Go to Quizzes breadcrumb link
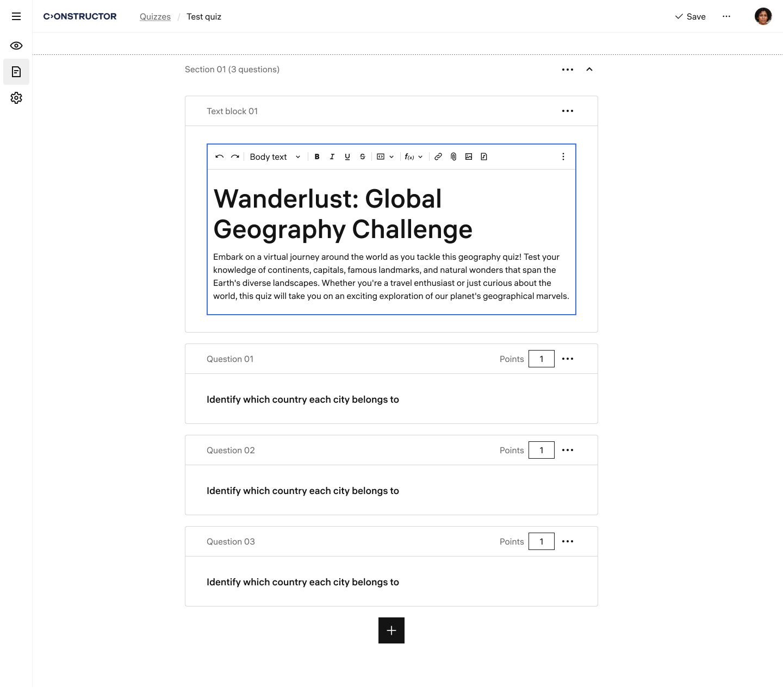Image resolution: width=783 pixels, height=700 pixels. click(x=155, y=16)
